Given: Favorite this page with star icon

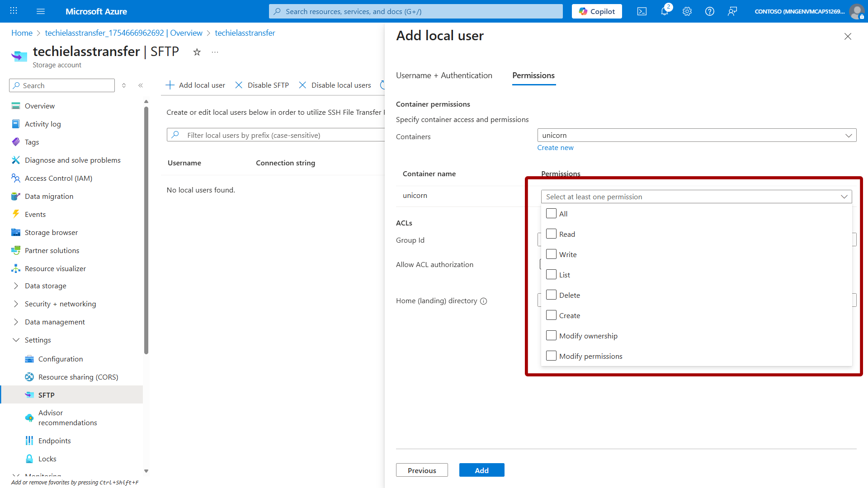Looking at the screenshot, I should pos(197,52).
